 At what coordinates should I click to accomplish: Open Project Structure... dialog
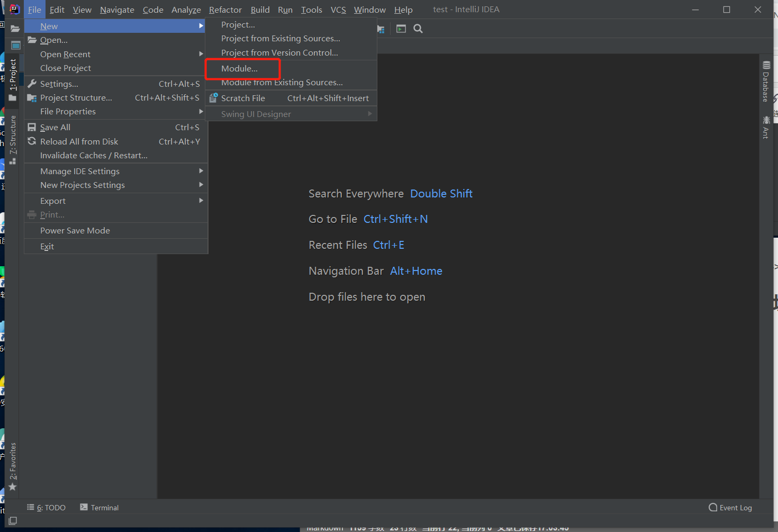pos(116,97)
